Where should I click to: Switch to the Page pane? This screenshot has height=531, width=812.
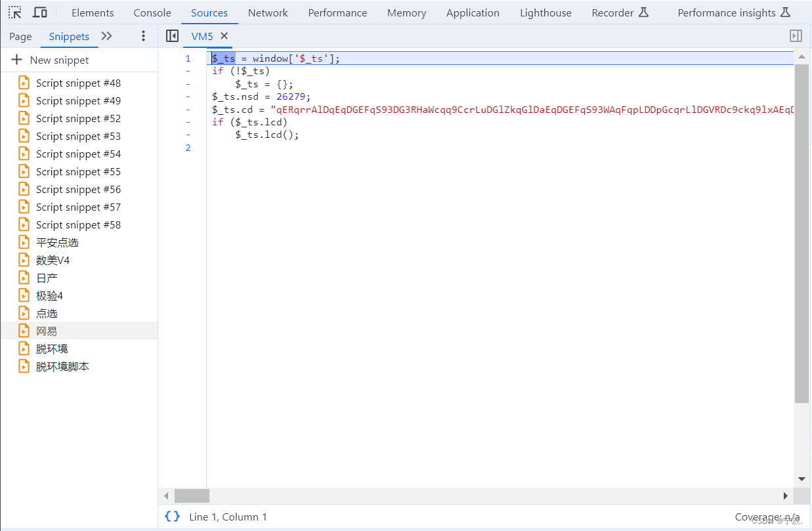[20, 36]
